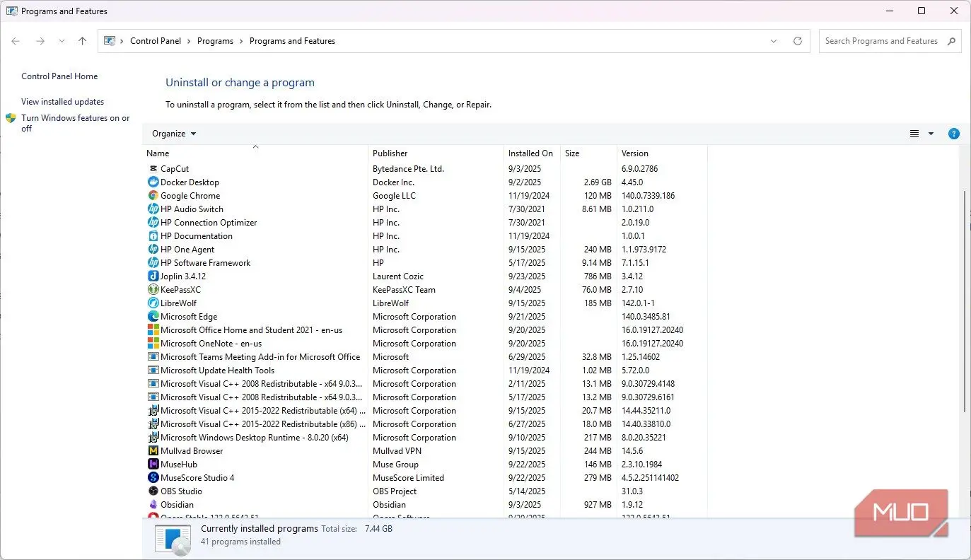Click the Bytedance Pte. Ltd. publisher cell
Viewport: 971px width, 560px height.
(408, 169)
